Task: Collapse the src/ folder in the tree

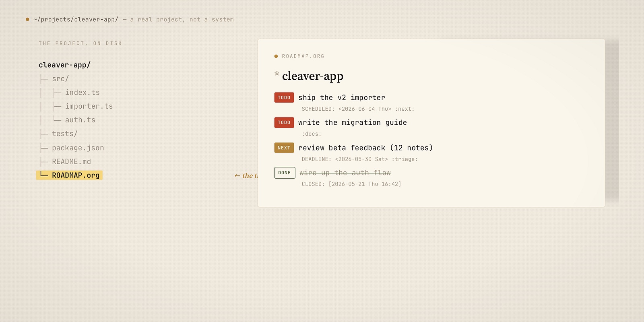Action: [60, 79]
